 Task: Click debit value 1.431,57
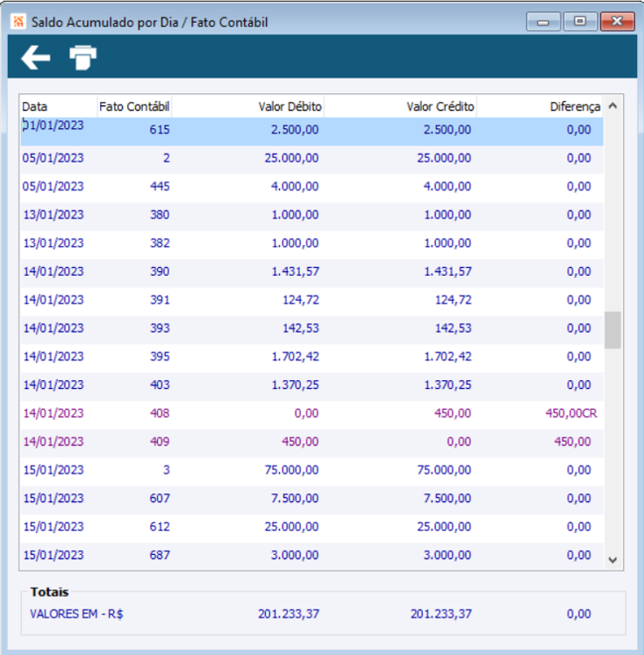[296, 271]
